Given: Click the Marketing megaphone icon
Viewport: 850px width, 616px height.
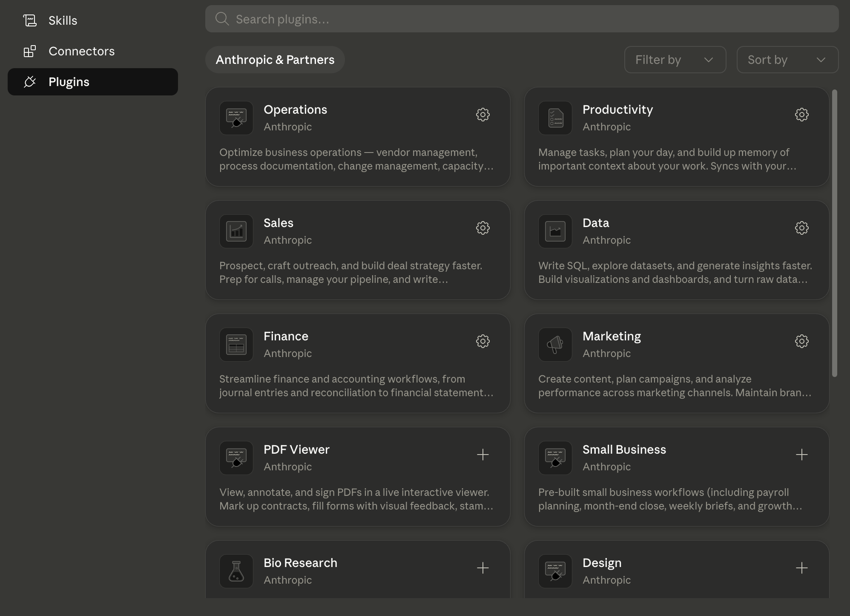Looking at the screenshot, I should click(555, 345).
